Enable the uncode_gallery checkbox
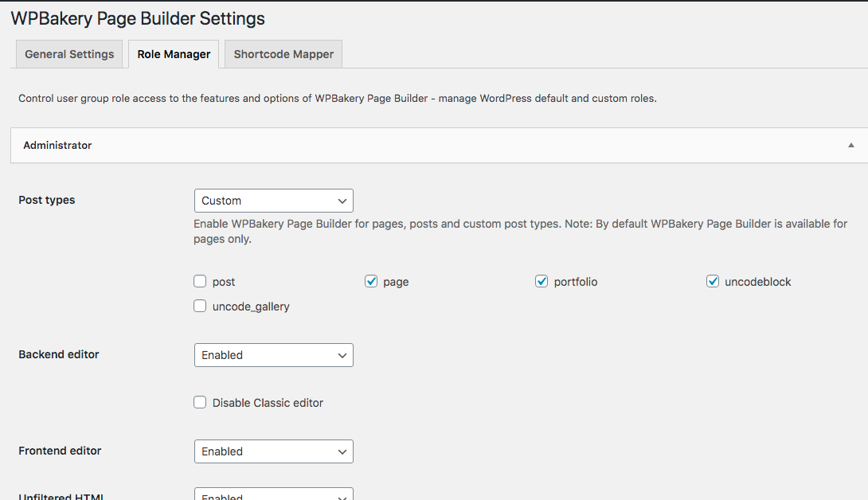This screenshot has height=500, width=868. [x=200, y=307]
